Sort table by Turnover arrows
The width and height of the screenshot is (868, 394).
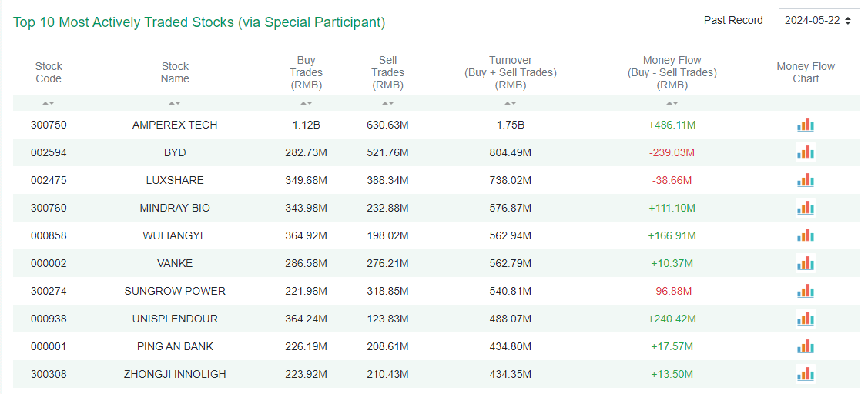[x=511, y=103]
